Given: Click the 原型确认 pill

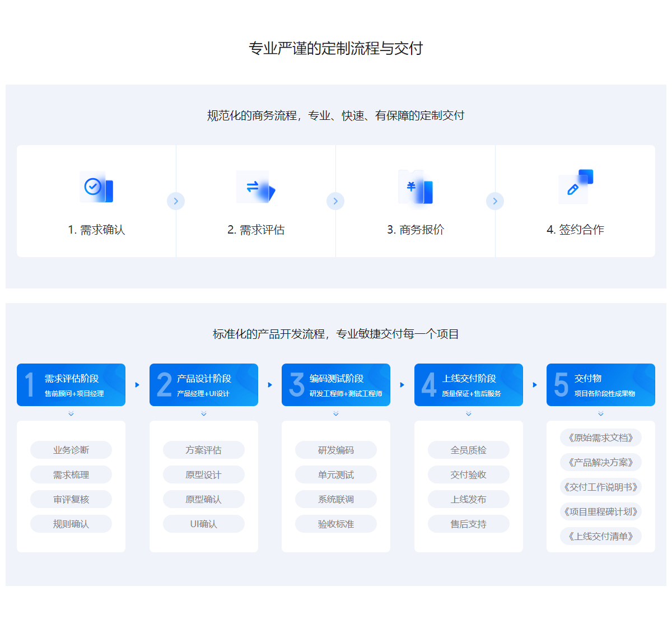Looking at the screenshot, I should tap(204, 499).
